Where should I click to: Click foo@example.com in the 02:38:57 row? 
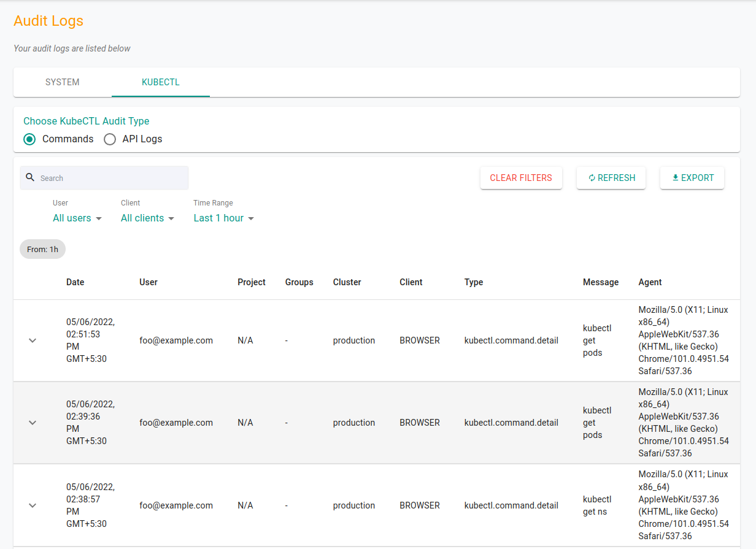pos(176,505)
